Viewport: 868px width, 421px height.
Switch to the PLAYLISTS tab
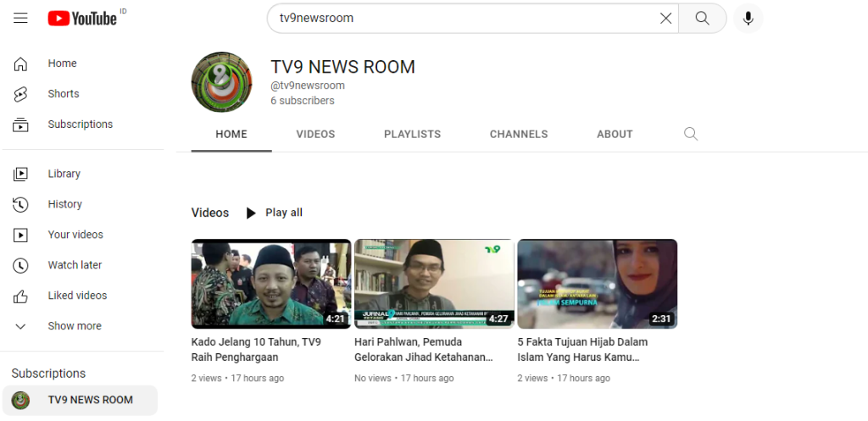coord(413,135)
